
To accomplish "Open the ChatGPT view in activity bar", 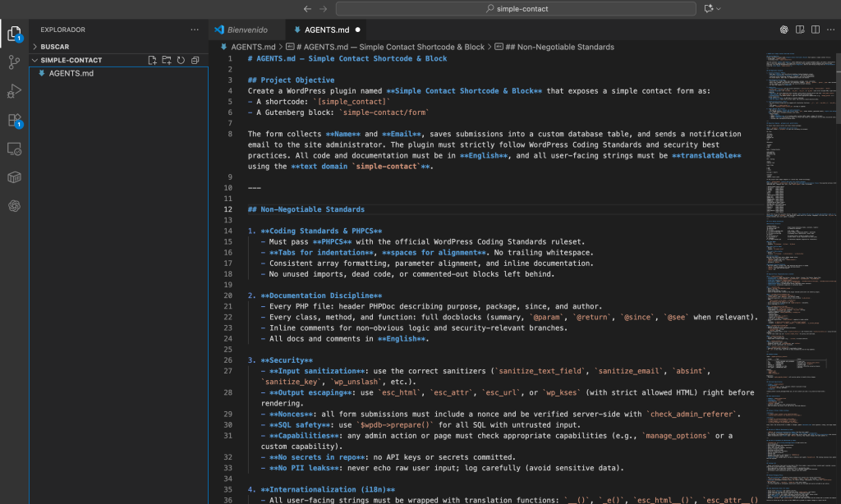I will point(15,206).
